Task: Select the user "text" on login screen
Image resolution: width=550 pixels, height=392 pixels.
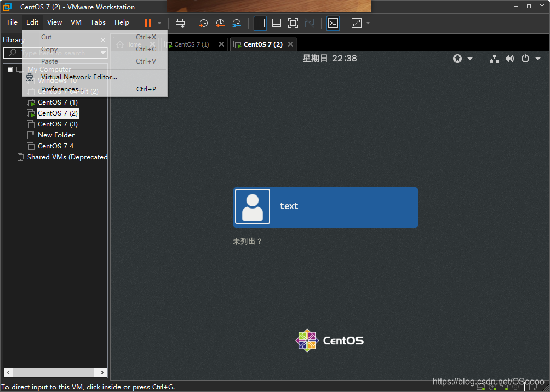Action: point(325,207)
